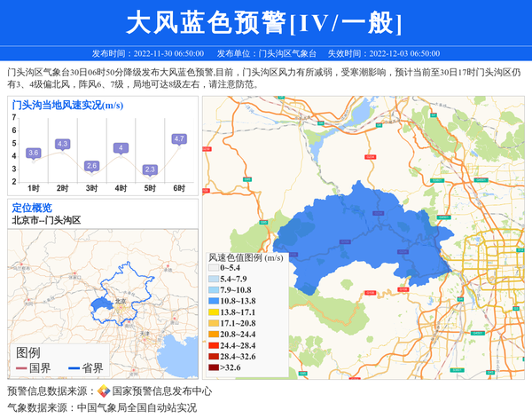Click the orange 20.8~24.4 legend swatch

point(213,335)
